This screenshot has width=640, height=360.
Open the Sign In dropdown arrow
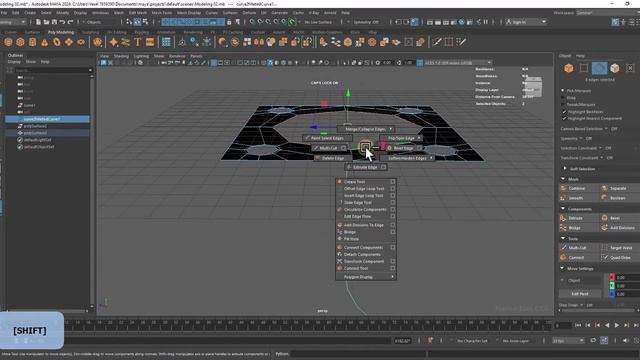pos(544,22)
